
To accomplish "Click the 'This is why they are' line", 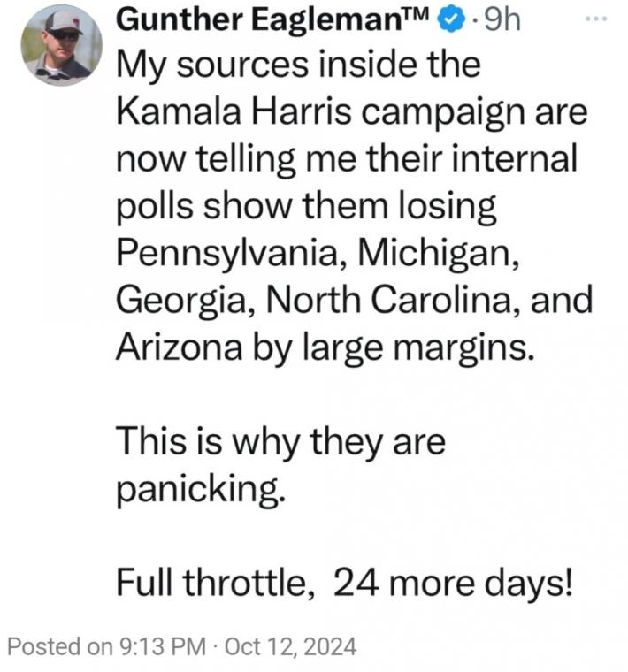I will click(280, 442).
